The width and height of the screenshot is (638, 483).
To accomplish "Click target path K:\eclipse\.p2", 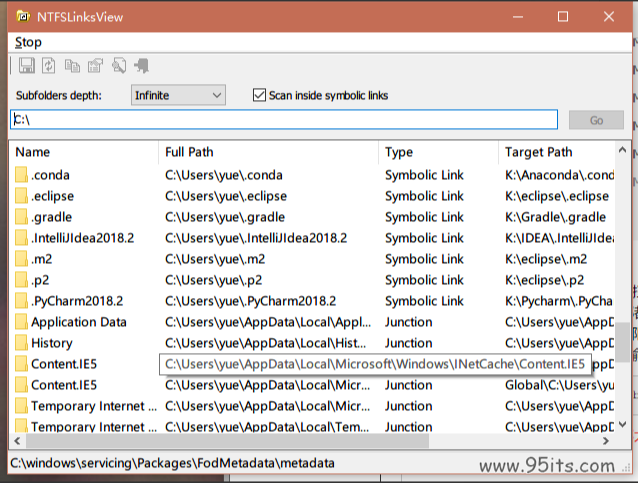I will (544, 280).
